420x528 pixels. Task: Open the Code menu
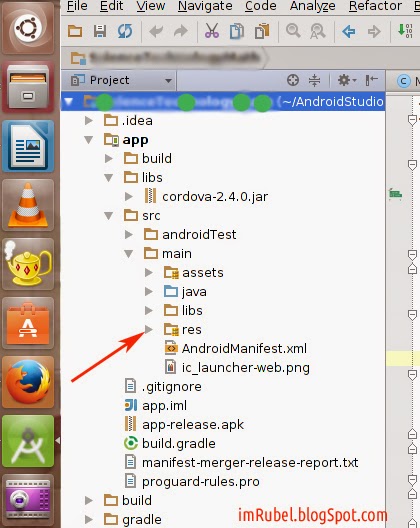click(261, 6)
